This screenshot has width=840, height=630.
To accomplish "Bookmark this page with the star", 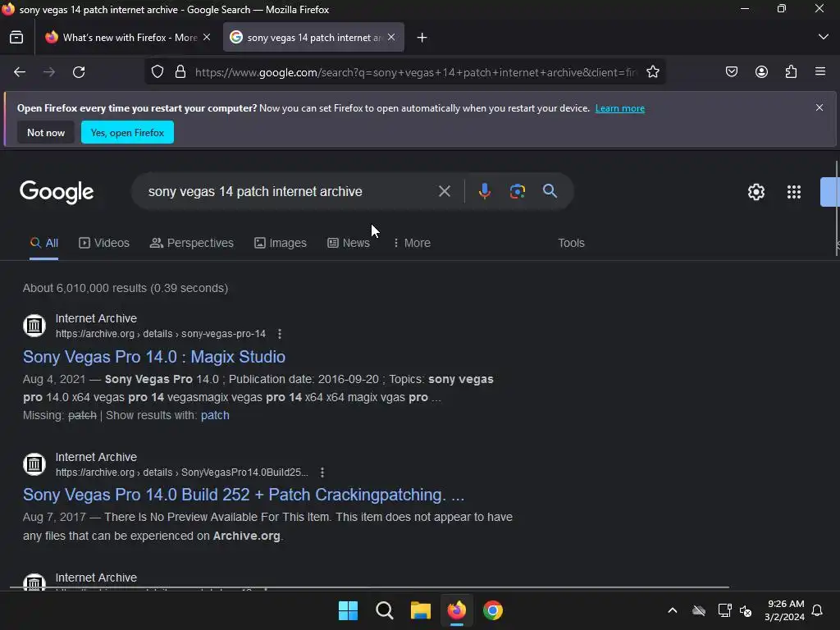I will 652,72.
